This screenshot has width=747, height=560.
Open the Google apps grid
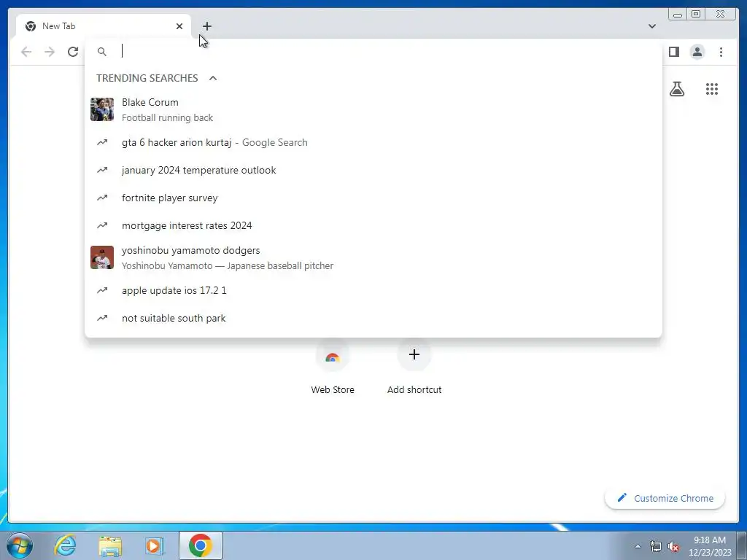point(712,89)
